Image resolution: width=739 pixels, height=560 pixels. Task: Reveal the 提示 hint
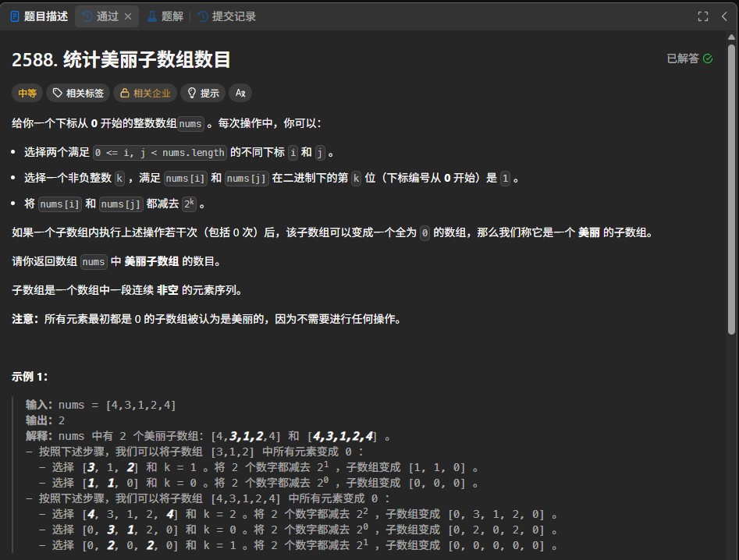point(203,94)
